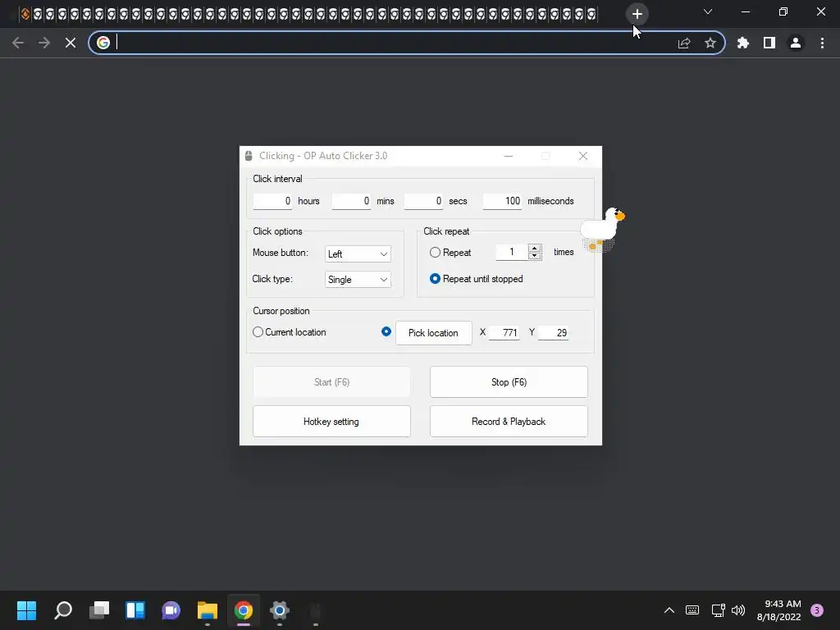This screenshot has width=840, height=630.
Task: Minimize the OP Auto Clicker window
Action: point(509,156)
